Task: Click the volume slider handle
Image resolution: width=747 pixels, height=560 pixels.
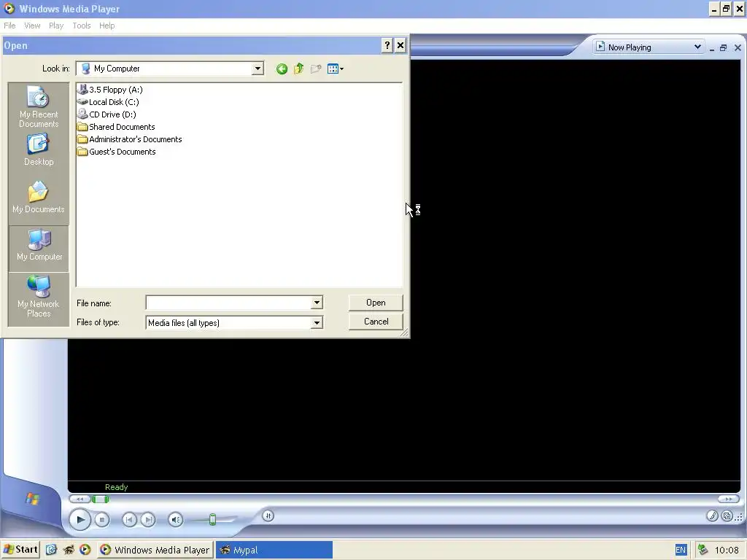Action: coord(212,519)
